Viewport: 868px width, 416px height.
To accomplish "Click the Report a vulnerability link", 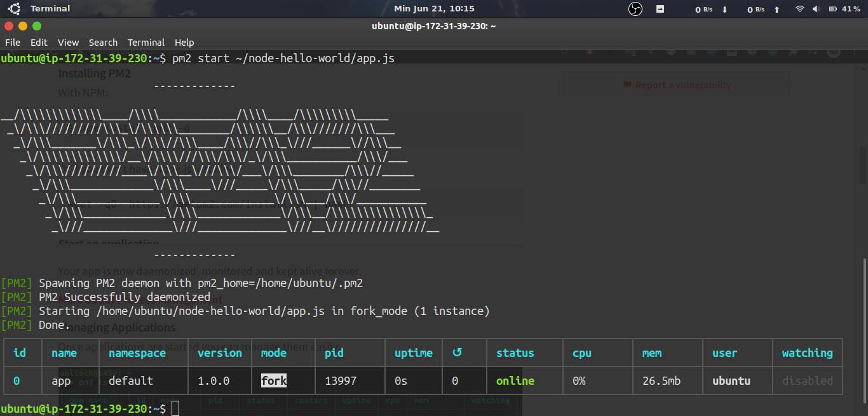I will [676, 84].
